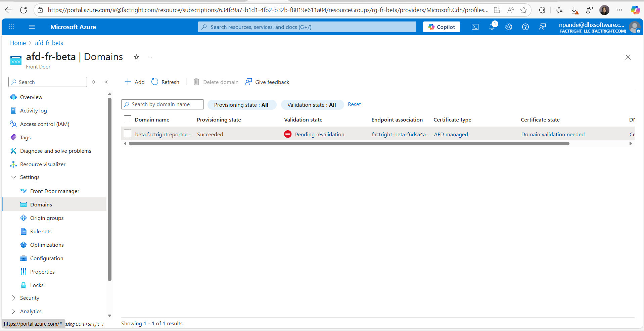Go to Home breadcrumb
The height and width of the screenshot is (331, 644).
[18, 43]
